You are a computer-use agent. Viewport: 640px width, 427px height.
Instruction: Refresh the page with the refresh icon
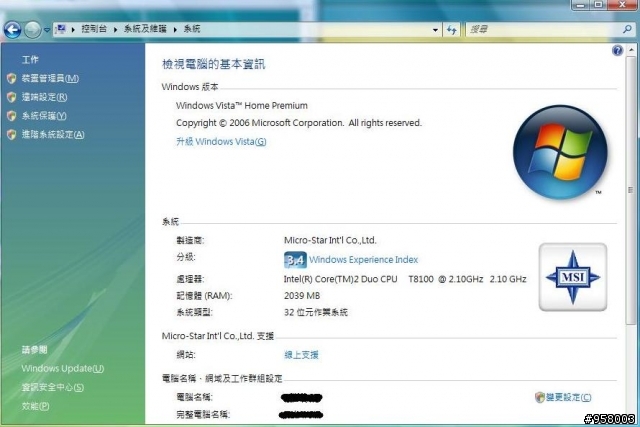click(x=451, y=30)
